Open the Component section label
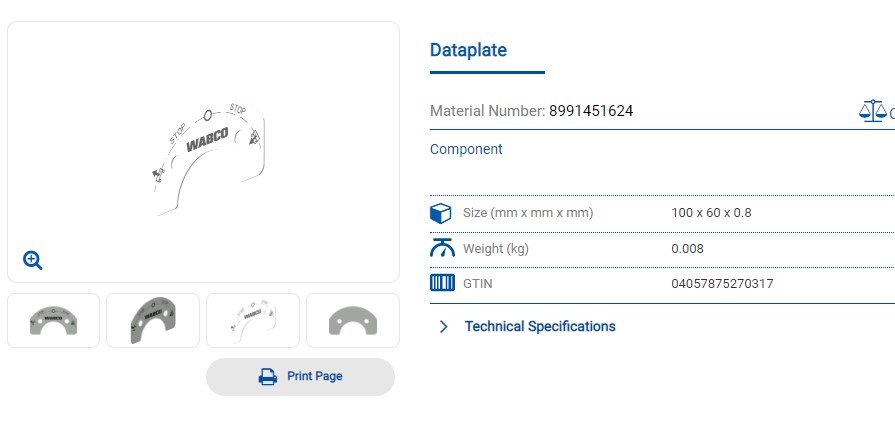This screenshot has height=425, width=895. pos(466,149)
